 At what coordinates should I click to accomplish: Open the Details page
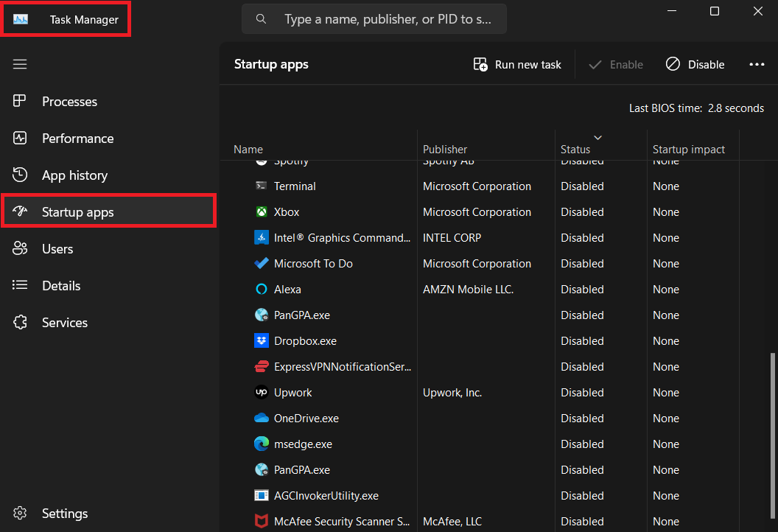pos(108,285)
